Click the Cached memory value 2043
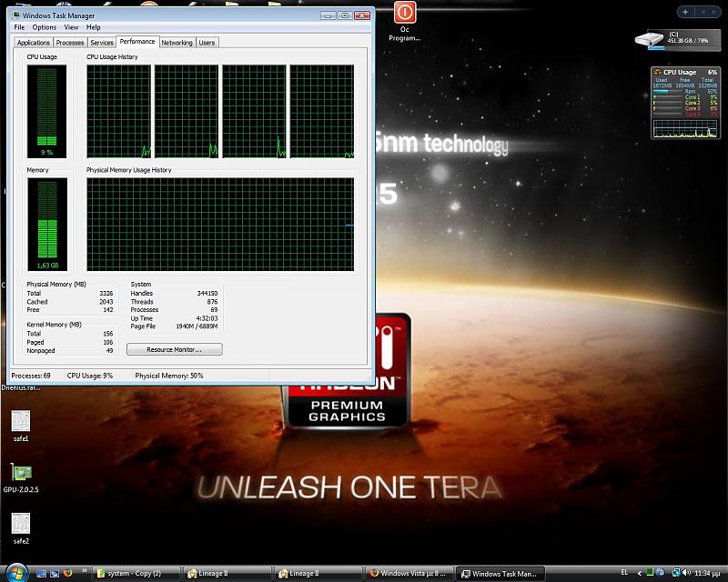 106,302
